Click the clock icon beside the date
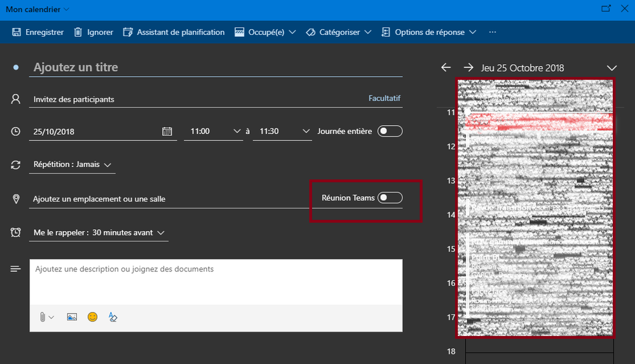The width and height of the screenshot is (635, 364). 16,131
